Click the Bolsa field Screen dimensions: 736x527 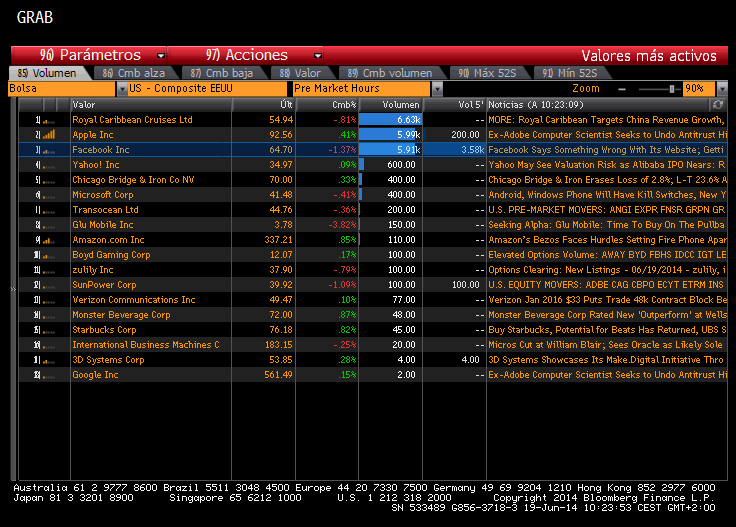coord(62,89)
